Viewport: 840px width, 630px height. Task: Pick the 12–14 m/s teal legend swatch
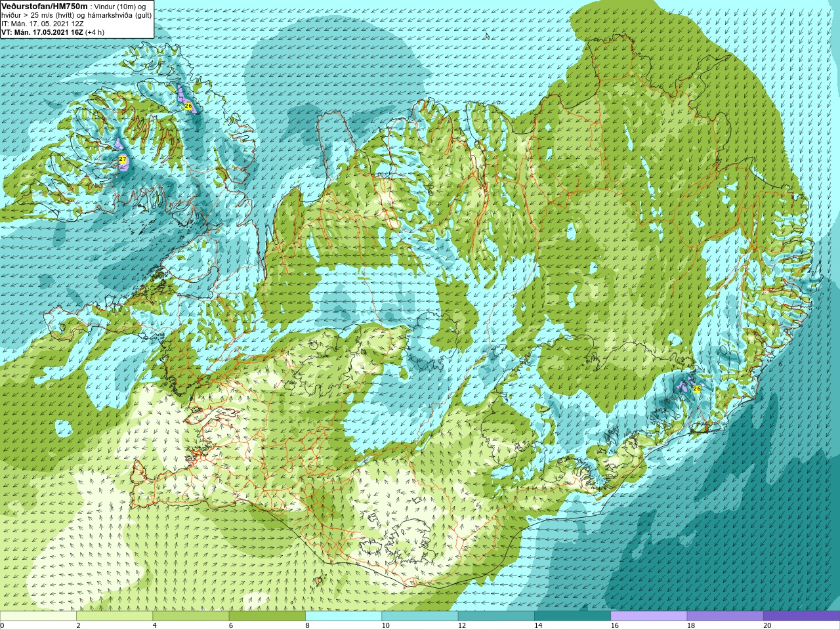[496, 616]
